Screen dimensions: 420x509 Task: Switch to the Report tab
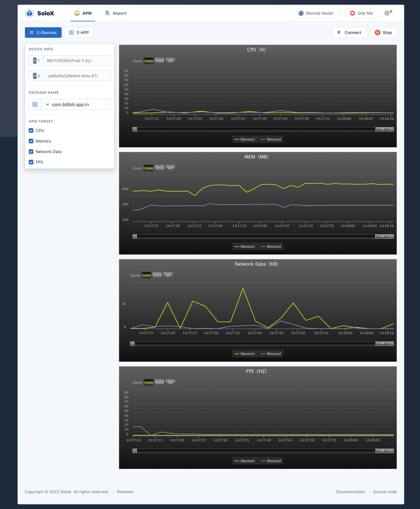click(116, 13)
